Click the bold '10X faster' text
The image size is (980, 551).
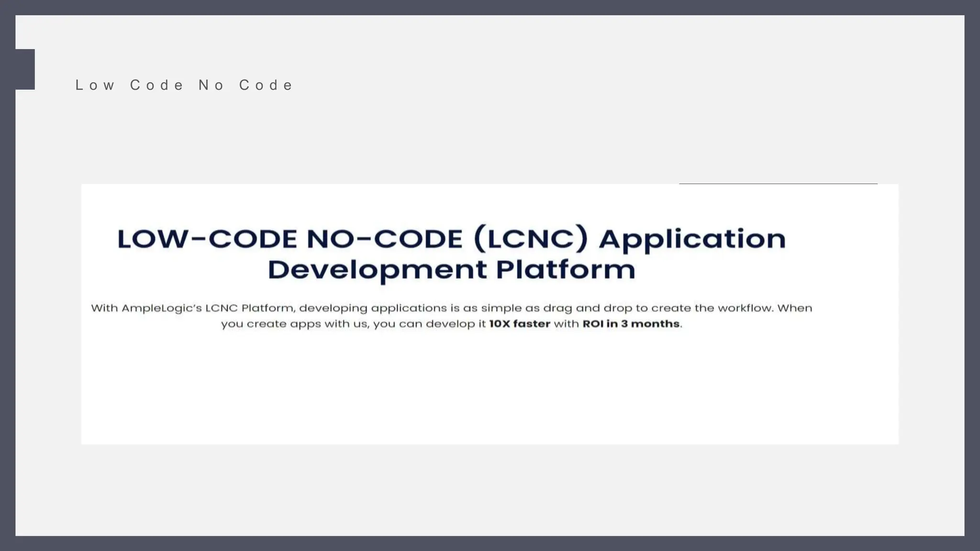click(x=520, y=324)
